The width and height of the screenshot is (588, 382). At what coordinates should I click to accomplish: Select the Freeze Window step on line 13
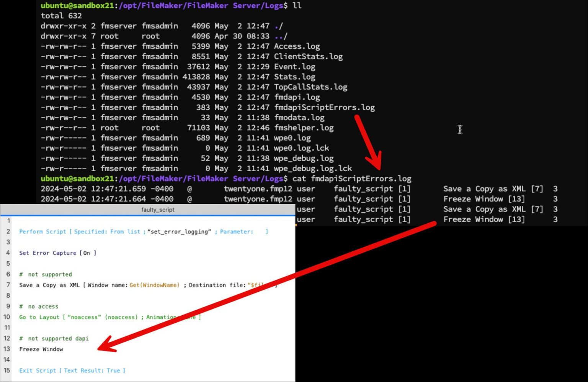click(x=41, y=349)
